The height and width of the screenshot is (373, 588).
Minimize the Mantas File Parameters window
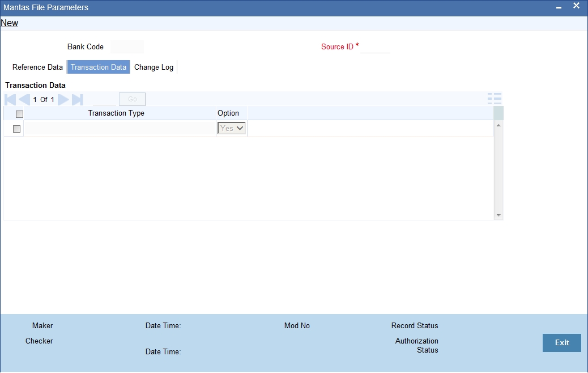click(559, 7)
